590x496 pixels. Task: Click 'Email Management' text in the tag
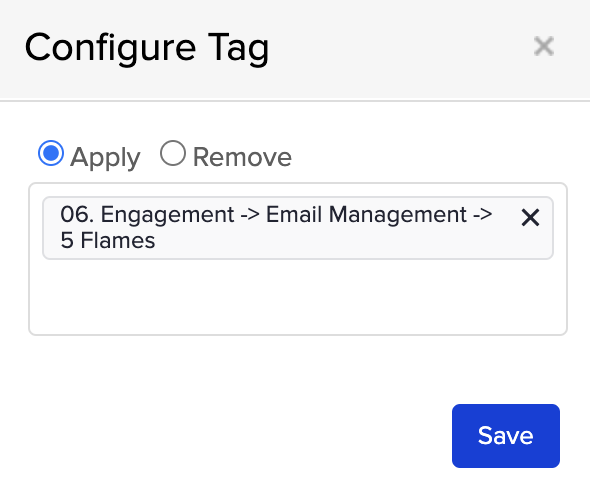tap(366, 215)
